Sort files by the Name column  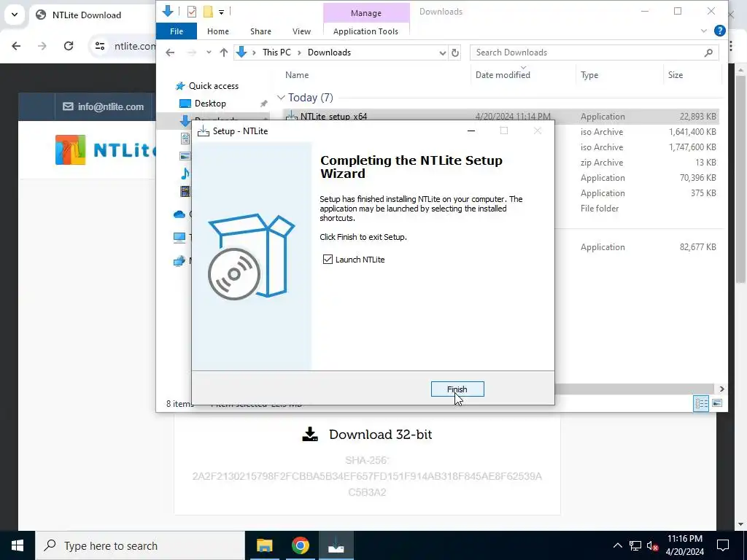(x=297, y=75)
